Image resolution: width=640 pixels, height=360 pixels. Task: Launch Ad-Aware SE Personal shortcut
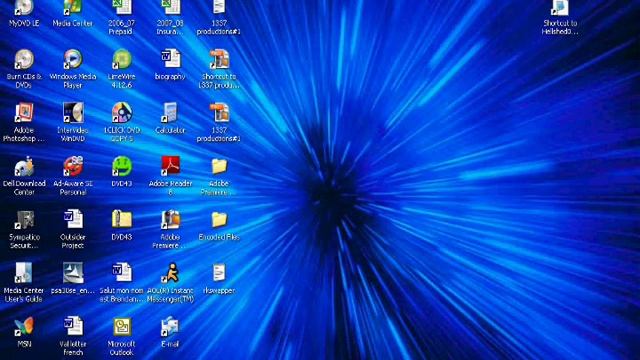[x=73, y=166]
